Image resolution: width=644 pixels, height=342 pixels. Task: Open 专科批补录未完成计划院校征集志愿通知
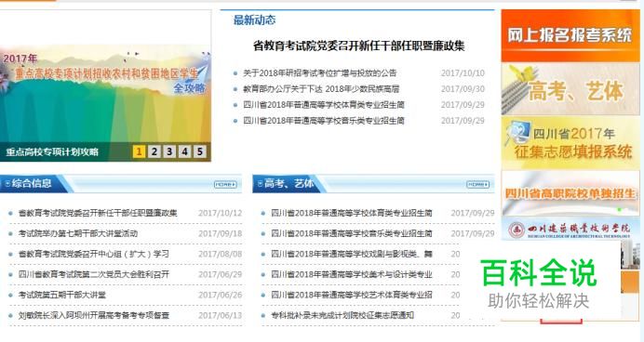click(342, 315)
